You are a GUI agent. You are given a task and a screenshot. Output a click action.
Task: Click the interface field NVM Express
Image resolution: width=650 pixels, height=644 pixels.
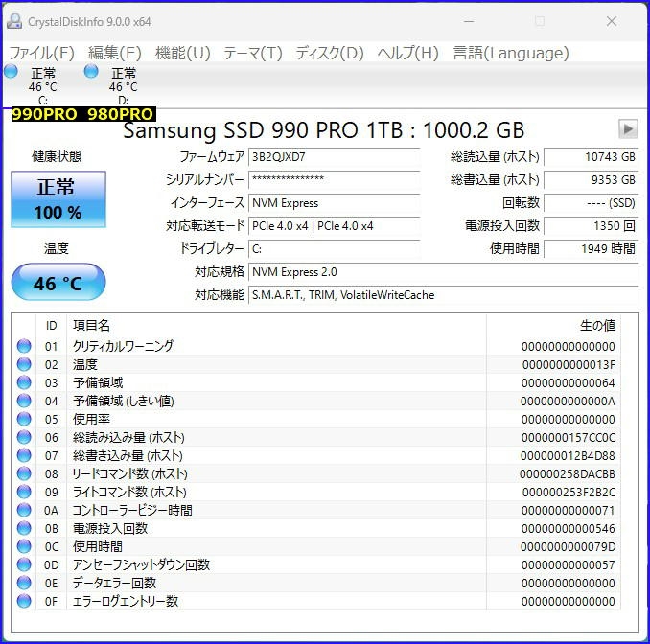click(x=335, y=203)
